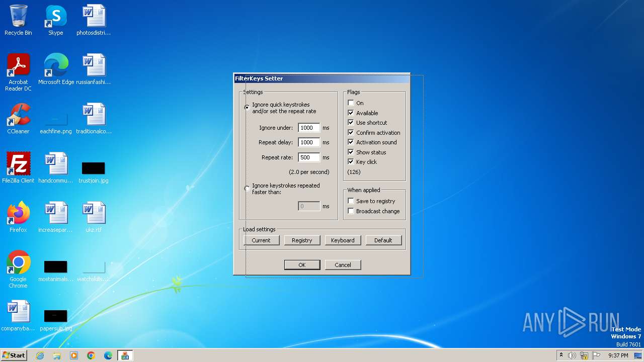Open the CCleaner desktop shortcut
Image resolution: width=644 pixels, height=362 pixels.
(x=18, y=119)
